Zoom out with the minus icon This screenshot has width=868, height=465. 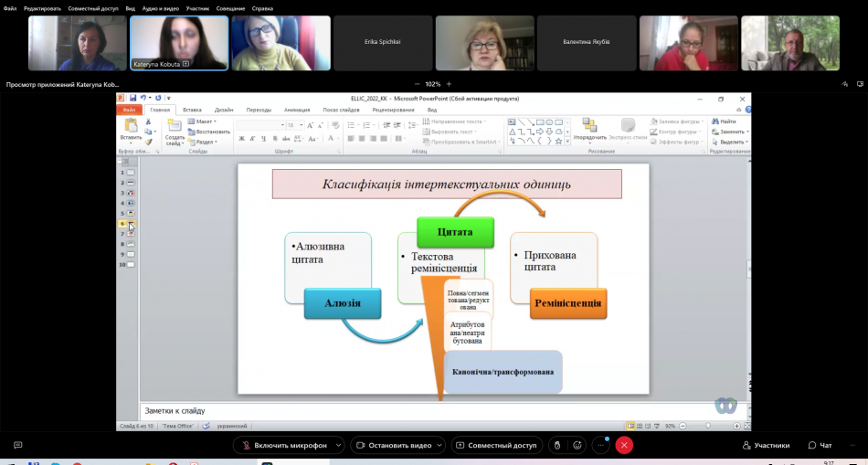(415, 84)
